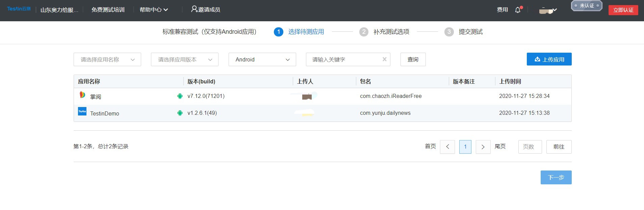
Task: Click package com.chaozh.iReaderFree
Action: (x=391, y=96)
